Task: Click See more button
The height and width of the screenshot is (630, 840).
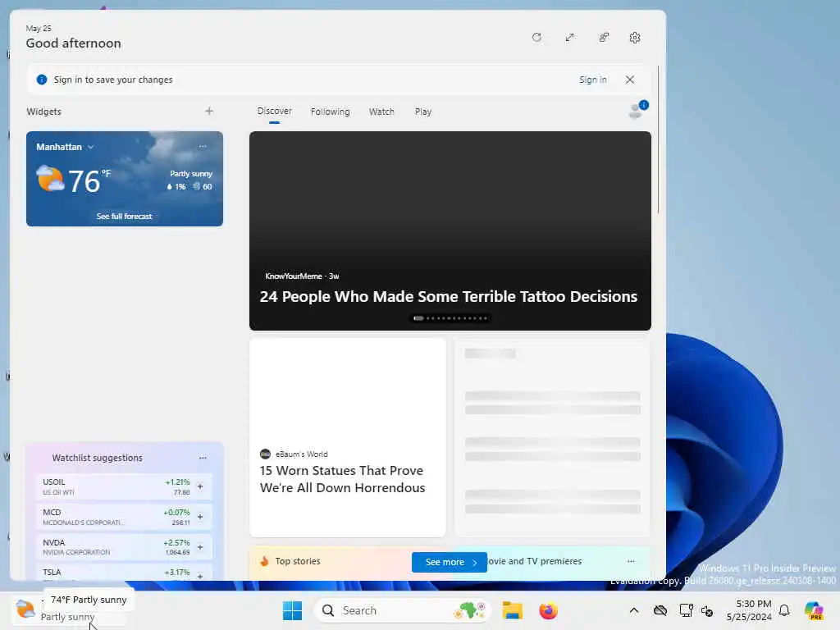Action: pyautogui.click(x=450, y=562)
